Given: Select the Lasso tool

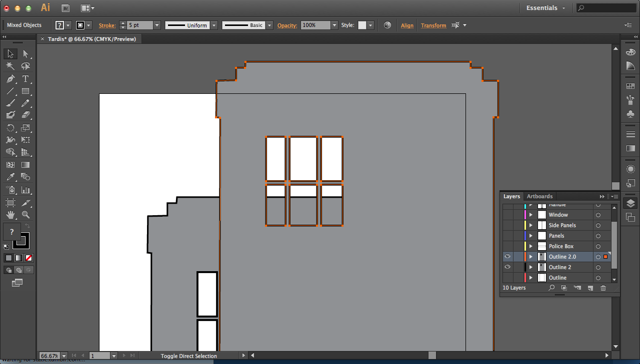Looking at the screenshot, I should coord(25,66).
